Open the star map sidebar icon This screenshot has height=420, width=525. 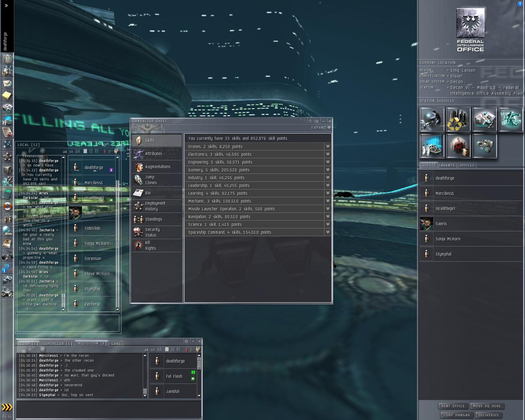[7, 144]
